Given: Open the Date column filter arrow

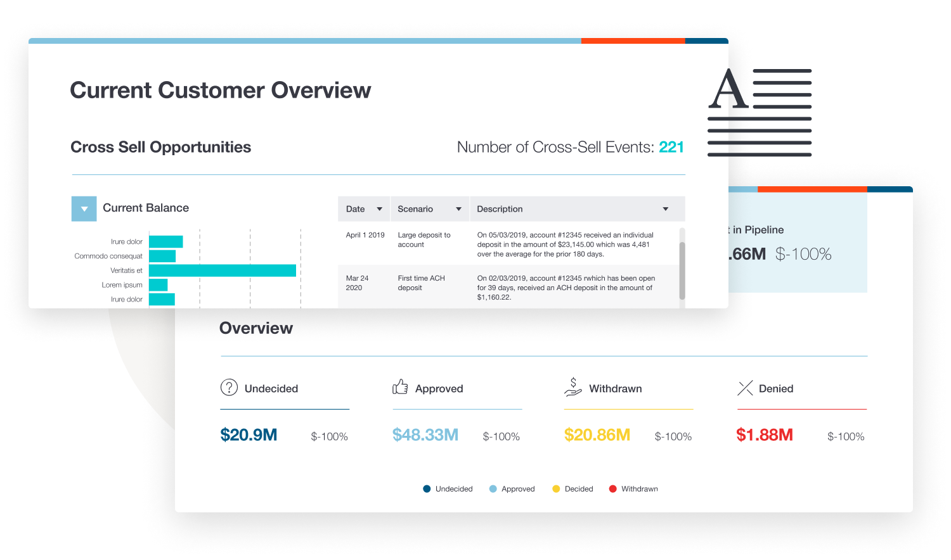Looking at the screenshot, I should pos(380,209).
